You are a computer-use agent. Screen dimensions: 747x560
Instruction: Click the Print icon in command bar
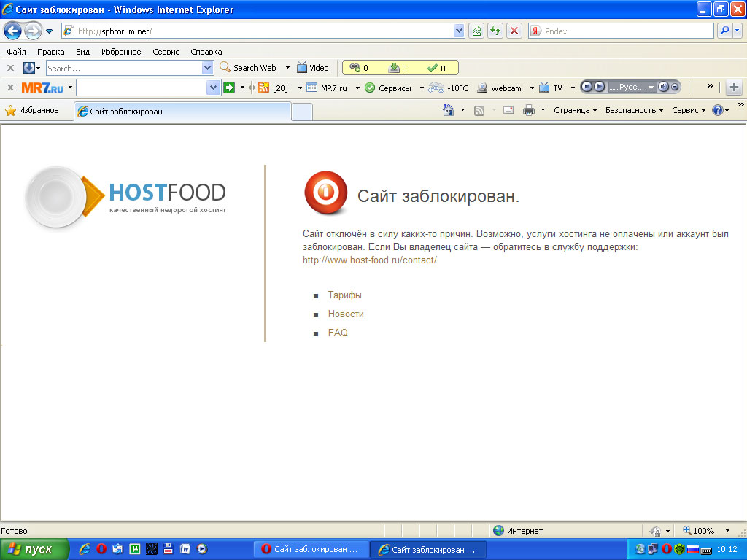(529, 111)
